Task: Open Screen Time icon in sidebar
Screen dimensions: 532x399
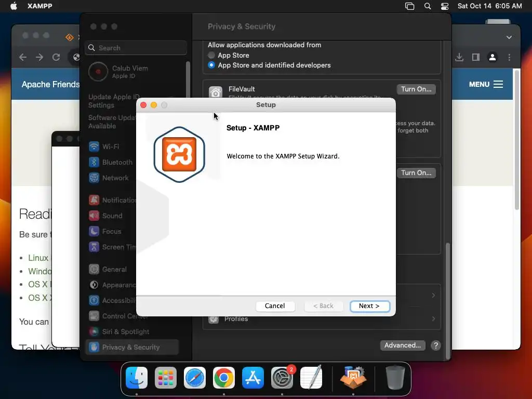Action: pyautogui.click(x=94, y=247)
